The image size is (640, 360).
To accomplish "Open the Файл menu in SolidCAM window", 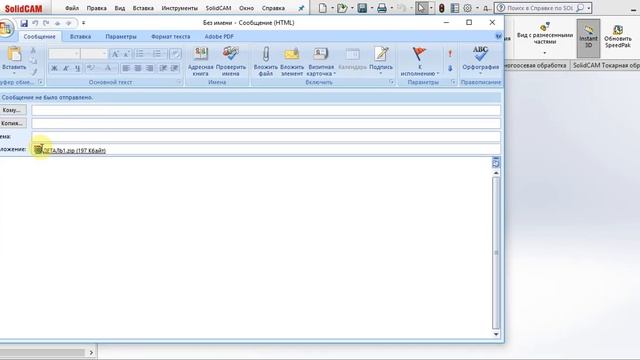I will tap(72, 8).
